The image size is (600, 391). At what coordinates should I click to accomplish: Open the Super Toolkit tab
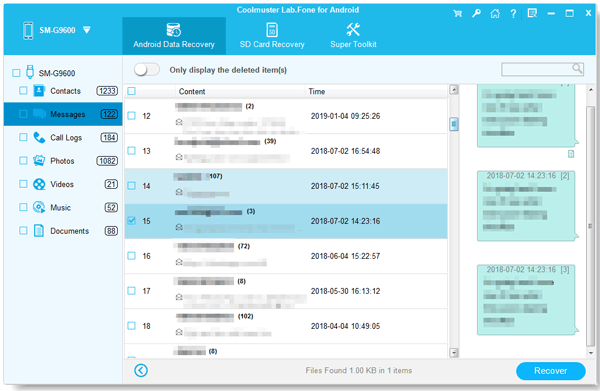pos(353,36)
